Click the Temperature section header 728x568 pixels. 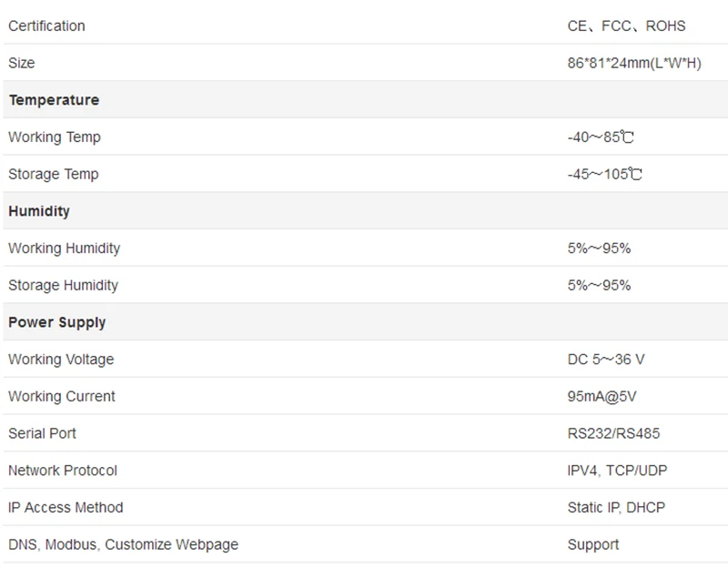pyautogui.click(x=54, y=100)
